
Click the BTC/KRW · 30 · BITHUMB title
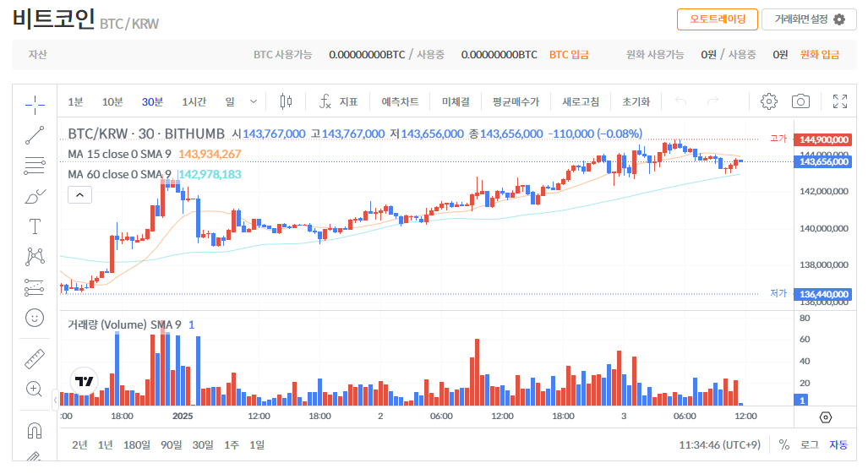(146, 133)
